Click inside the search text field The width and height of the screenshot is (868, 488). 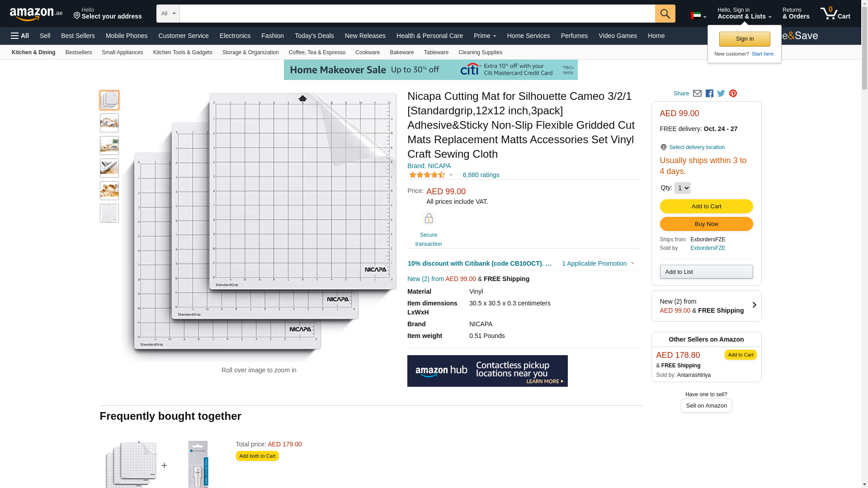tap(417, 14)
